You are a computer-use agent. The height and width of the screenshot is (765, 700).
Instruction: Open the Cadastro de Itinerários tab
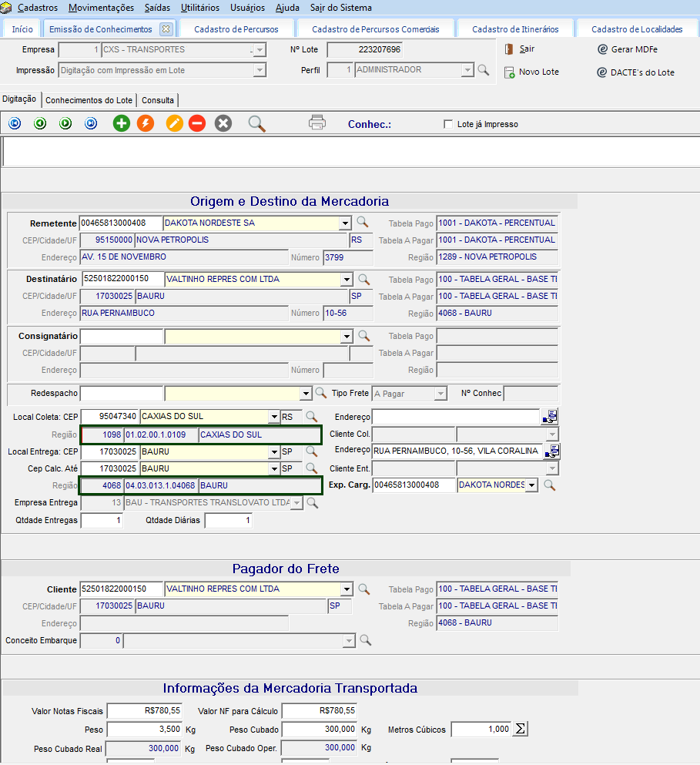pos(514,29)
